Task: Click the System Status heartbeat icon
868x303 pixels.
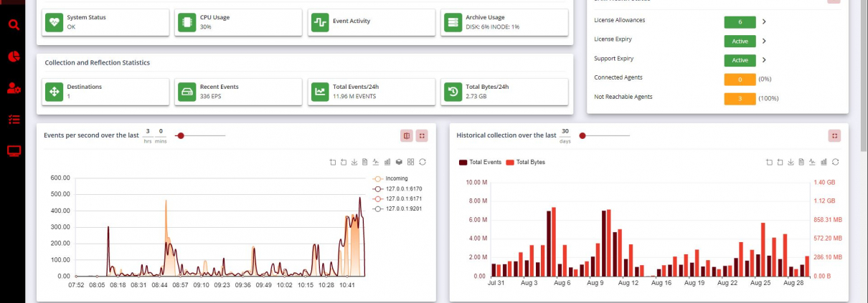Action: pyautogui.click(x=54, y=21)
